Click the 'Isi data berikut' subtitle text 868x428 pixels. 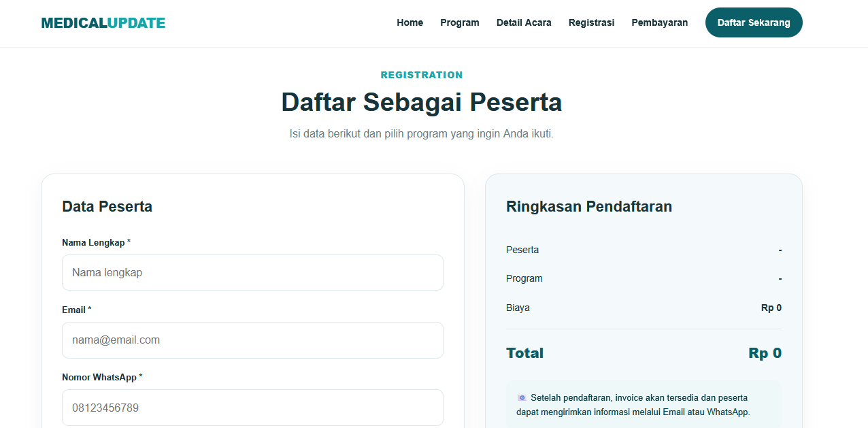pyautogui.click(x=422, y=134)
